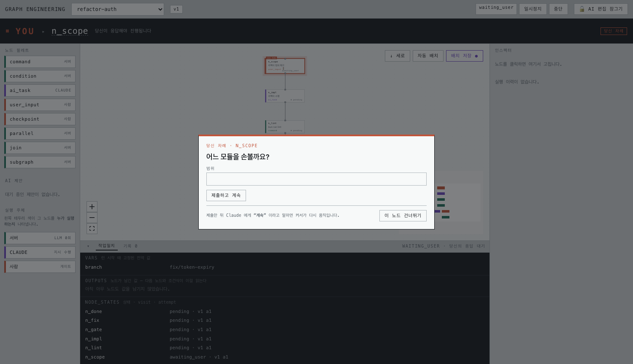This screenshot has height=364, width=633.
Task: Click n_scope awaiting_user state row
Action: tap(285, 357)
